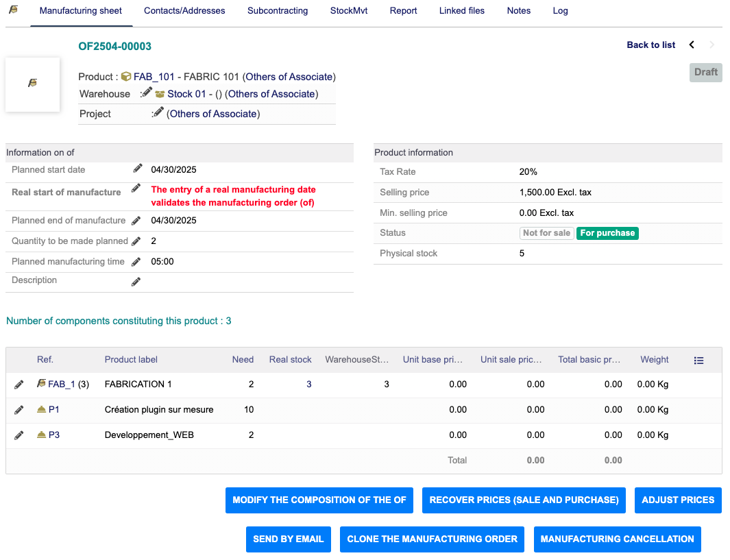Open the StockMvt tab

[349, 11]
